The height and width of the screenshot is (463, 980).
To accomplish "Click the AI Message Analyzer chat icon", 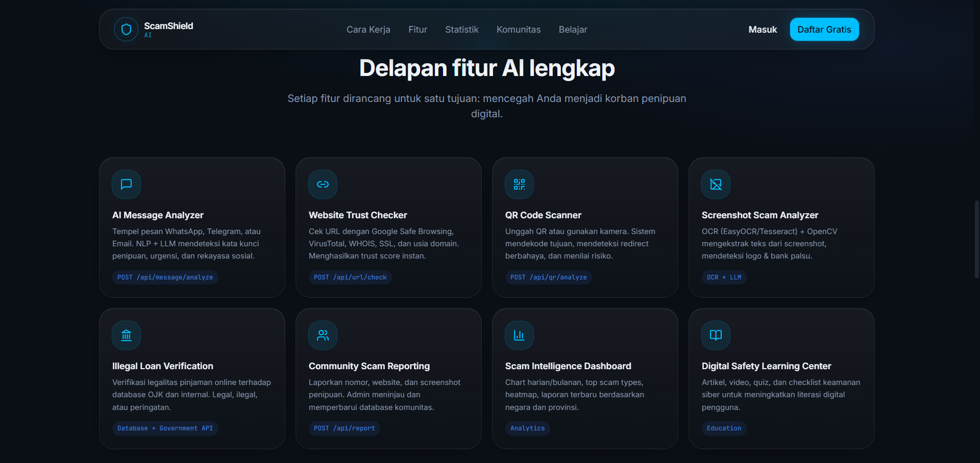I will tap(126, 184).
